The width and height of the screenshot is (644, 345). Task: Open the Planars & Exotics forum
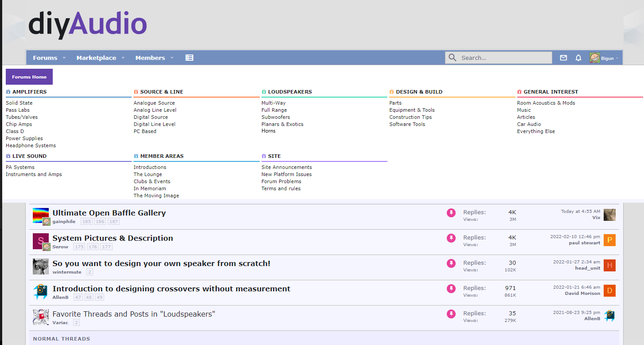pyautogui.click(x=282, y=124)
